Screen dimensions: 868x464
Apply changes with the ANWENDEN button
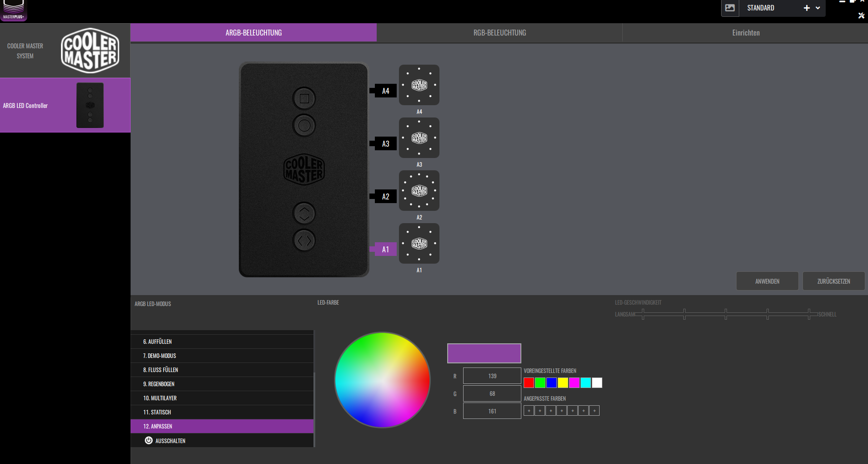click(x=767, y=281)
